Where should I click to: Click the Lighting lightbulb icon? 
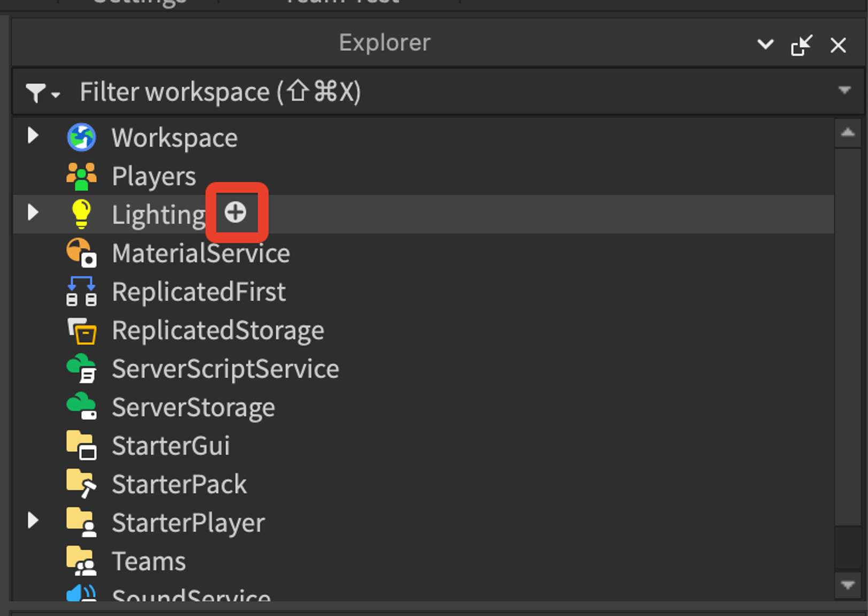coord(81,214)
